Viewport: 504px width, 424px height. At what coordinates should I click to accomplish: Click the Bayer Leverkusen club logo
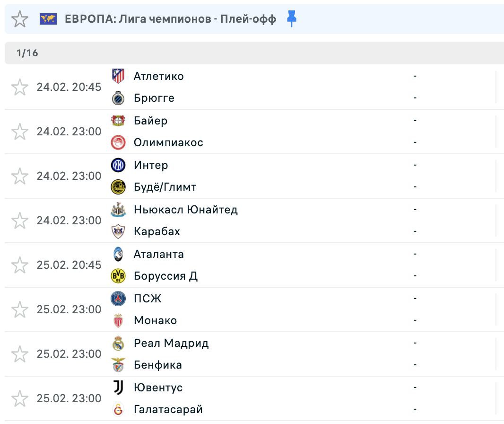[x=118, y=121]
